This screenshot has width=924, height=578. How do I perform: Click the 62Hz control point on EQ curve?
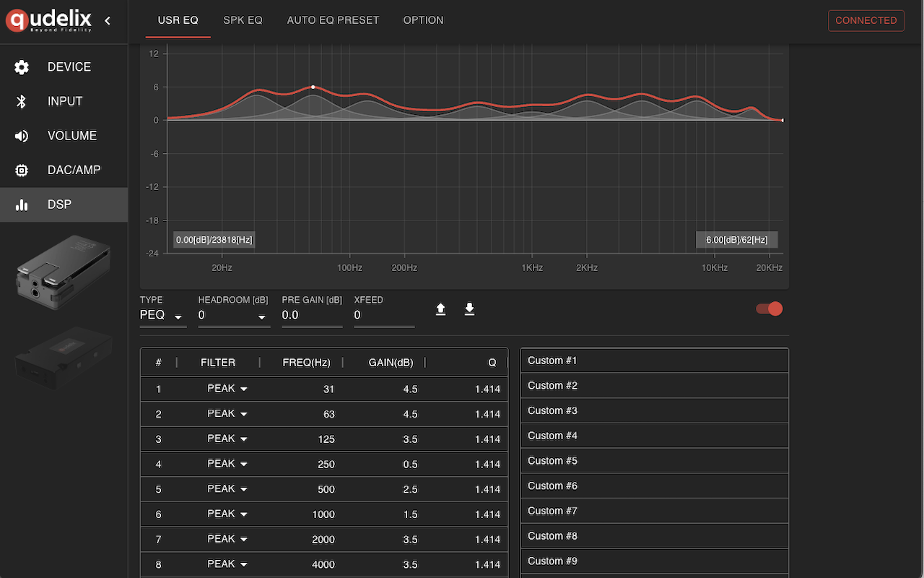(x=313, y=87)
